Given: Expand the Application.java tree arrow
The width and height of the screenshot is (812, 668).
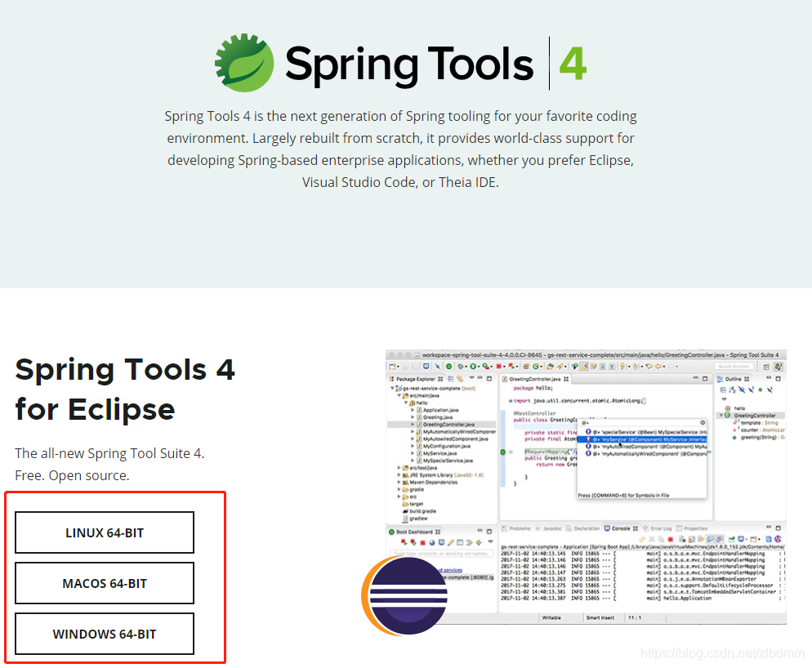Looking at the screenshot, I should [413, 410].
